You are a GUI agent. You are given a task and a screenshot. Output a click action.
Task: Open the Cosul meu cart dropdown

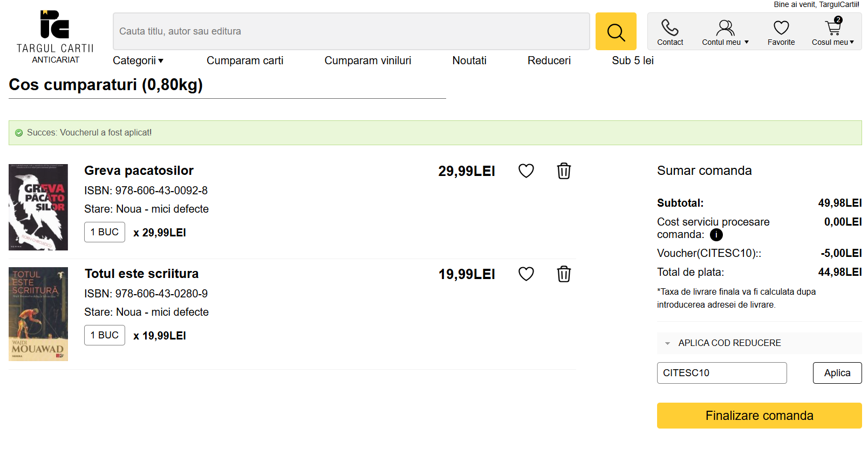(x=832, y=32)
